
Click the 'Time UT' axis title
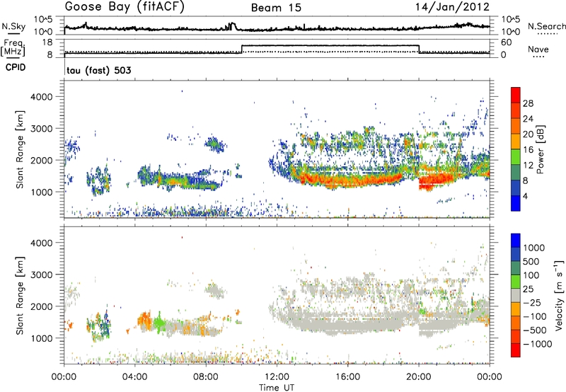(277, 387)
